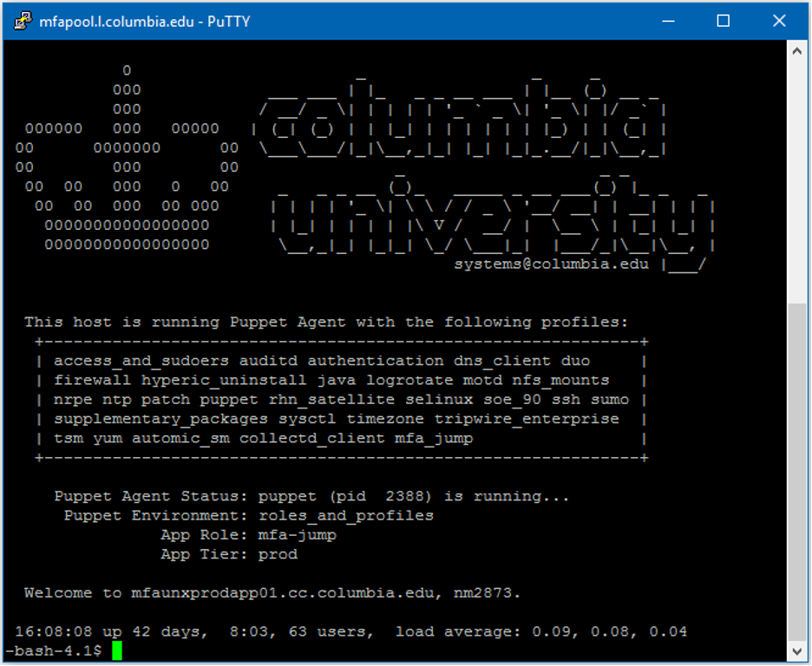Select the 'hyperic_uninstall' profile name
812x666 pixels.
click(x=224, y=381)
